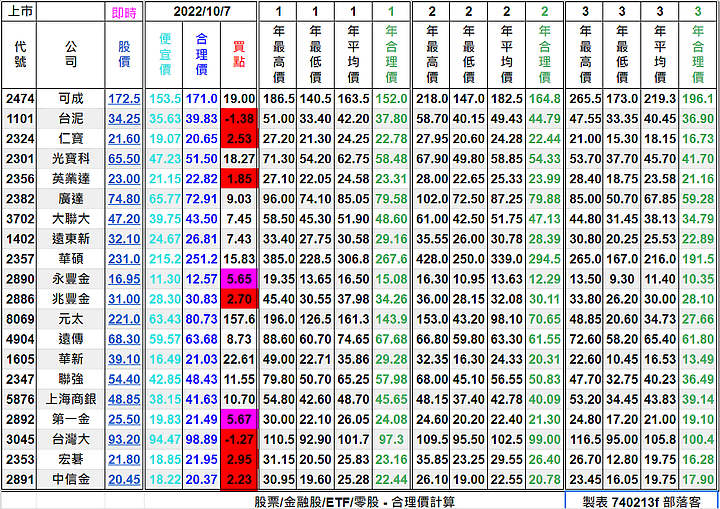Open the 21.60 price link for 仁寶
720x509 pixels.
click(x=124, y=139)
